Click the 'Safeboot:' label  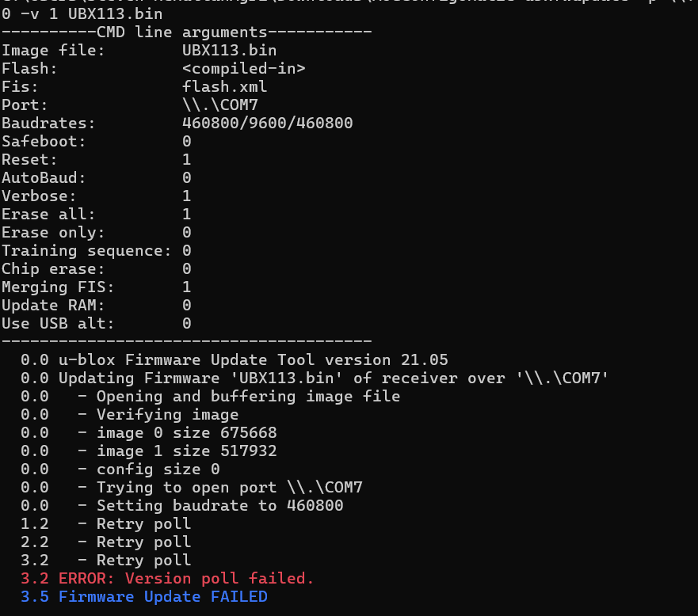[x=44, y=142]
